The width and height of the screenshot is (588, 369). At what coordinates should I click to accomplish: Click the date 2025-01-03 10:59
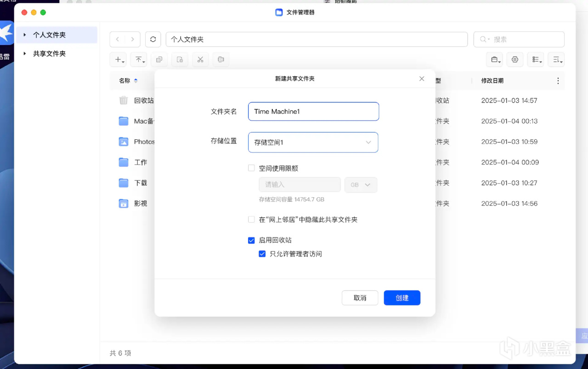point(509,142)
